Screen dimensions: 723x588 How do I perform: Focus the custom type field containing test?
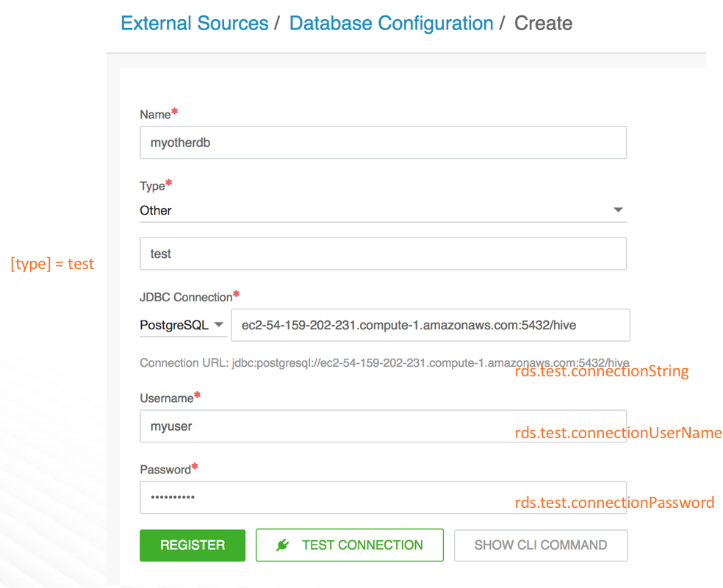(x=383, y=254)
